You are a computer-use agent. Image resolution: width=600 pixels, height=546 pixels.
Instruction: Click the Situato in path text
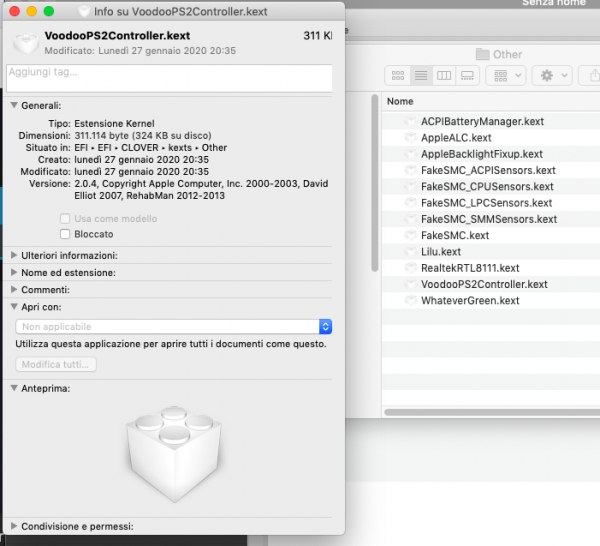(150, 148)
